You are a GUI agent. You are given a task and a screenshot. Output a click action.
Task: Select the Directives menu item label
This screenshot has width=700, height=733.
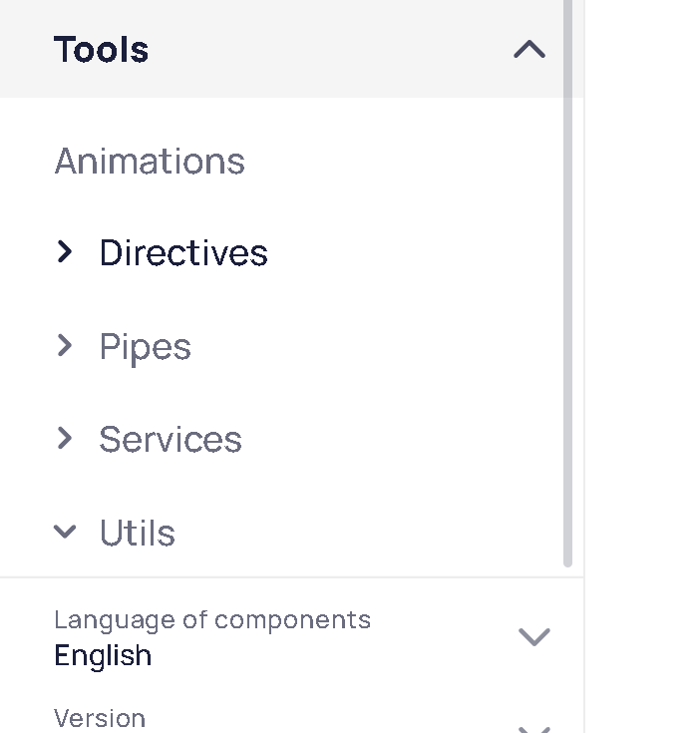(183, 253)
